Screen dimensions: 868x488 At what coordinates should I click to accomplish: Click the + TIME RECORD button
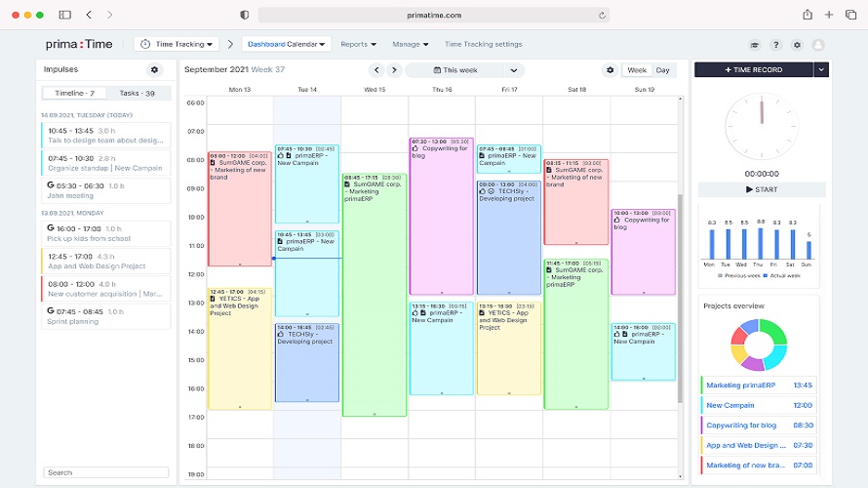[x=754, y=70]
